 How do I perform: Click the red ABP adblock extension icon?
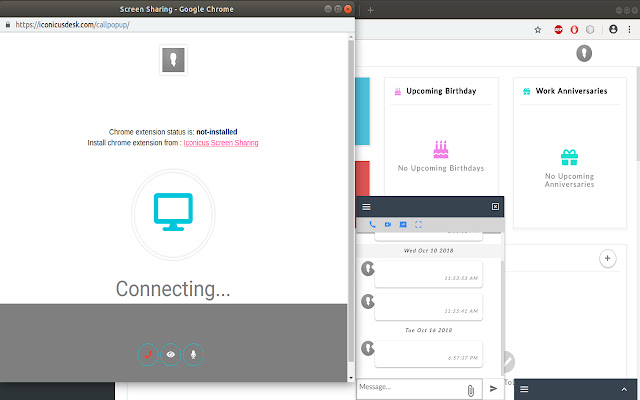tap(558, 29)
